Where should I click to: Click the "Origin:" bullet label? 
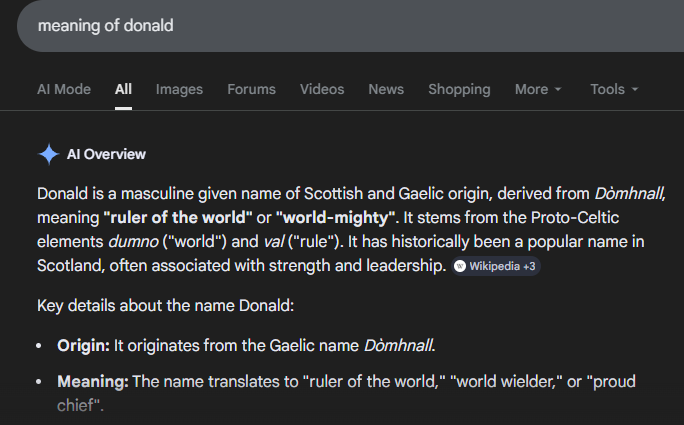click(x=80, y=346)
